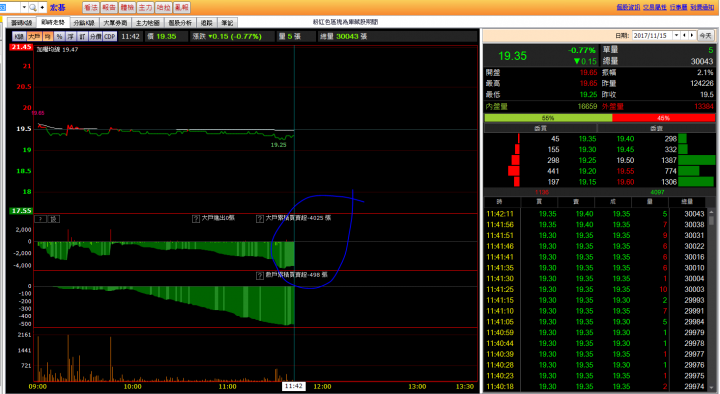Click the 今天 today button
This screenshot has width=720, height=394.
(705, 35)
